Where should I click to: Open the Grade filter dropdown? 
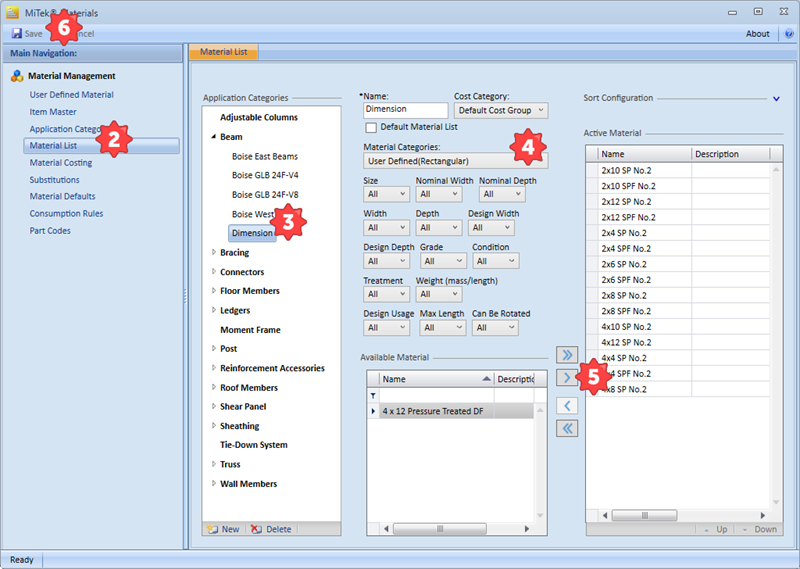pos(443,261)
